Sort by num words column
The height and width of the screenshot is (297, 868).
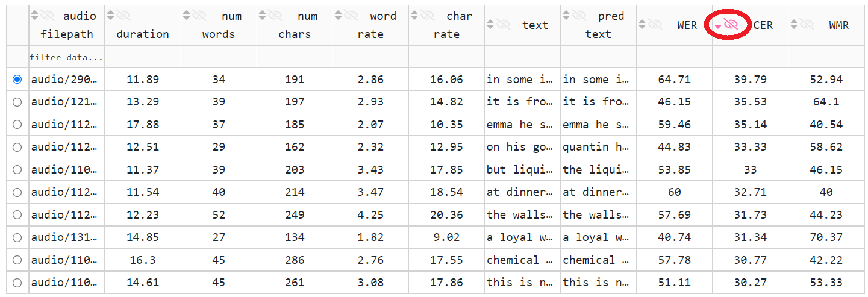pos(186,16)
